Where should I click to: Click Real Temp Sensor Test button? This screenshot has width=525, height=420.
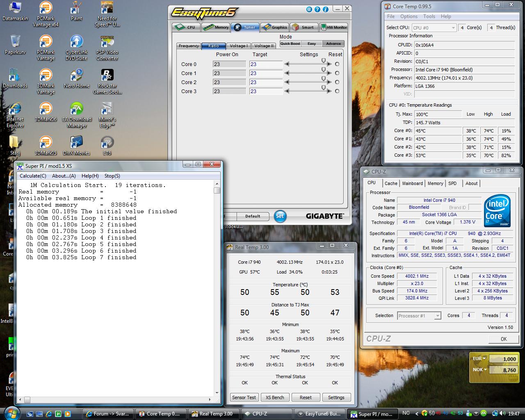click(x=244, y=397)
